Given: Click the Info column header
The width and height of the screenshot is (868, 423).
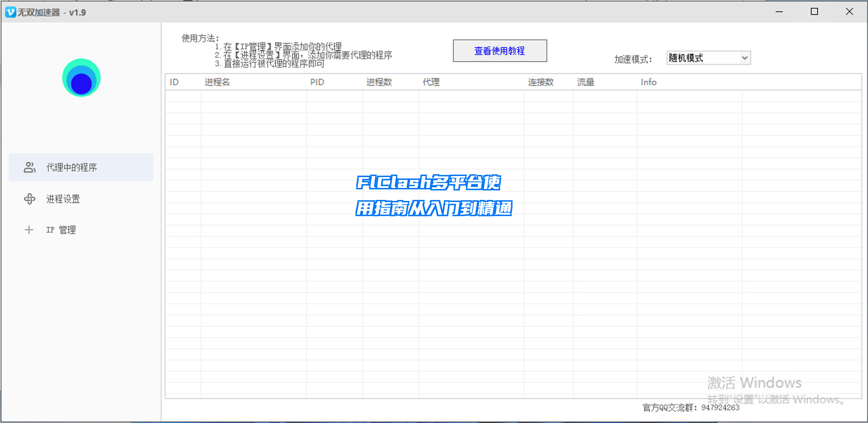Looking at the screenshot, I should 689,82.
